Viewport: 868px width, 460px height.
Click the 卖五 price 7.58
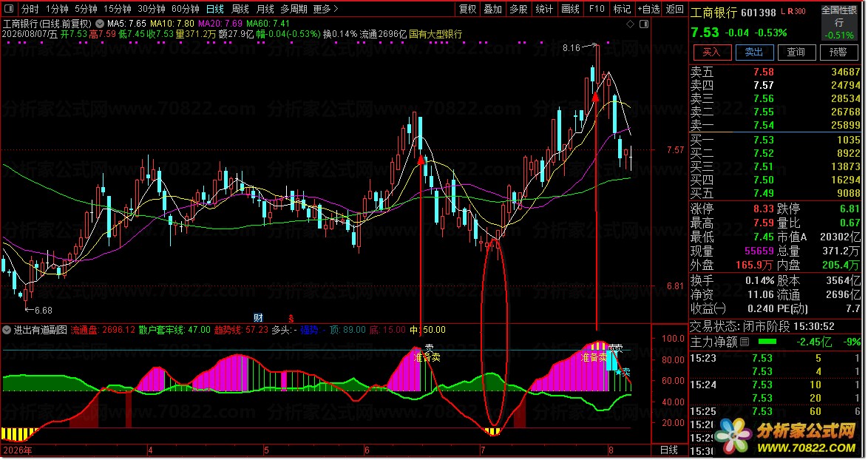point(763,72)
